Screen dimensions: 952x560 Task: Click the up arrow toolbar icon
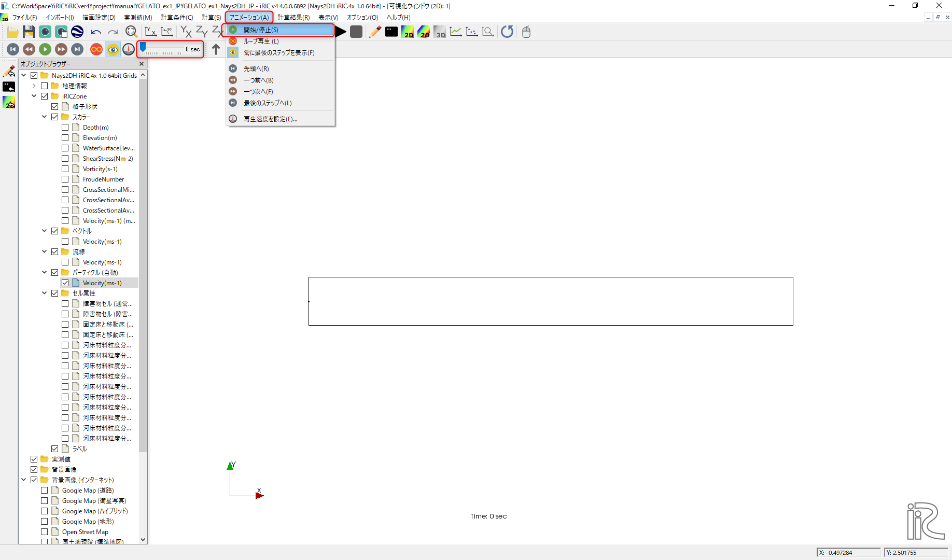pyautogui.click(x=216, y=49)
